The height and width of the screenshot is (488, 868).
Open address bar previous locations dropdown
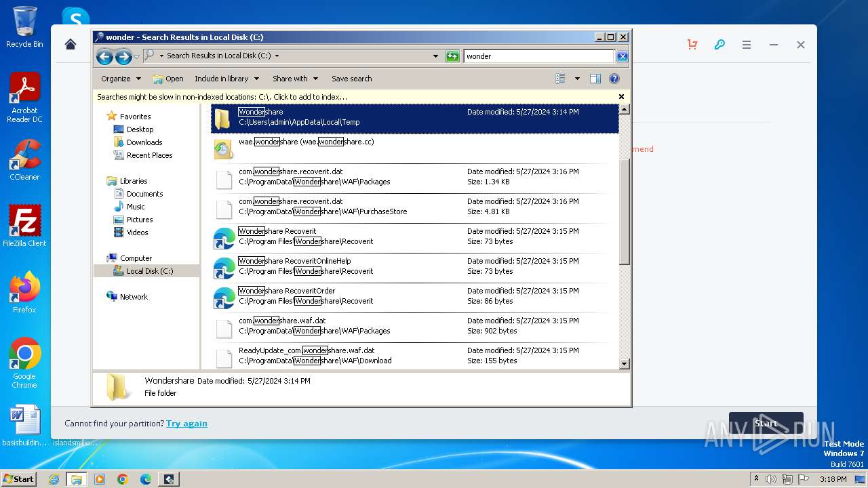click(x=435, y=56)
